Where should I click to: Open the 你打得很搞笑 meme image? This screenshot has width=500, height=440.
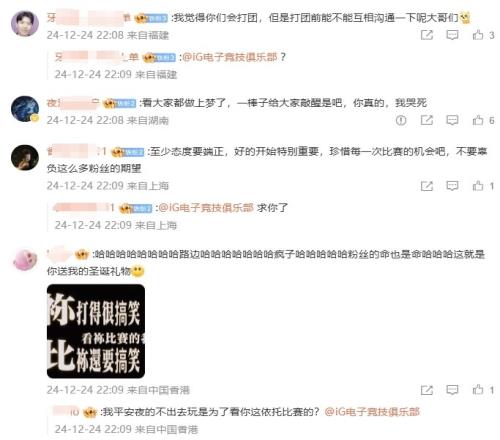pyautogui.click(x=96, y=331)
